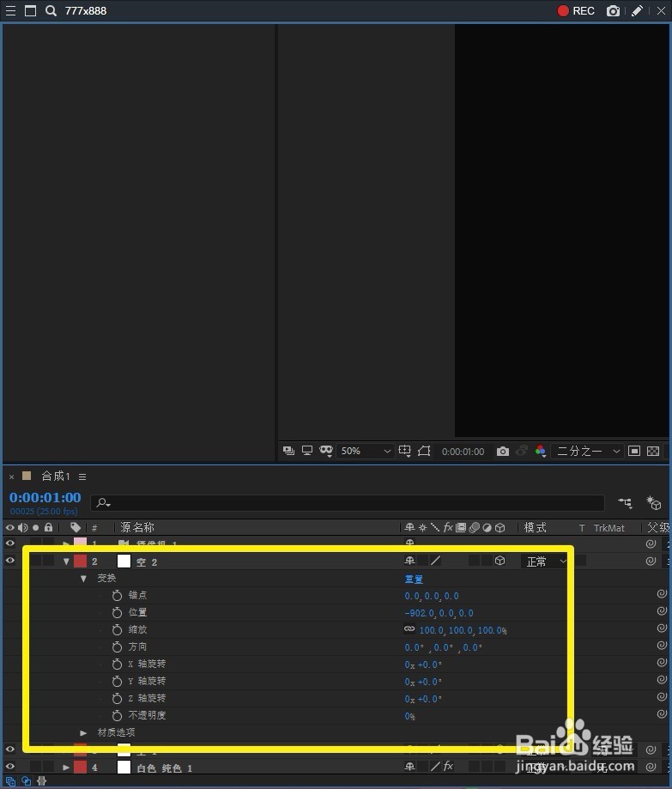672x789 pixels.
Task: Click the recorder magnifier icon
Action: pyautogui.click(x=51, y=10)
